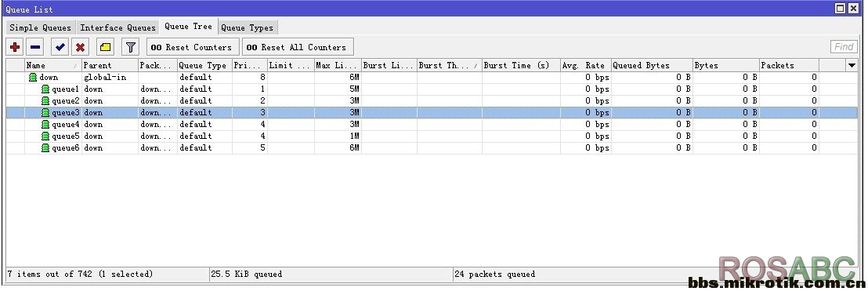Sort by Name column header

[x=52, y=65]
